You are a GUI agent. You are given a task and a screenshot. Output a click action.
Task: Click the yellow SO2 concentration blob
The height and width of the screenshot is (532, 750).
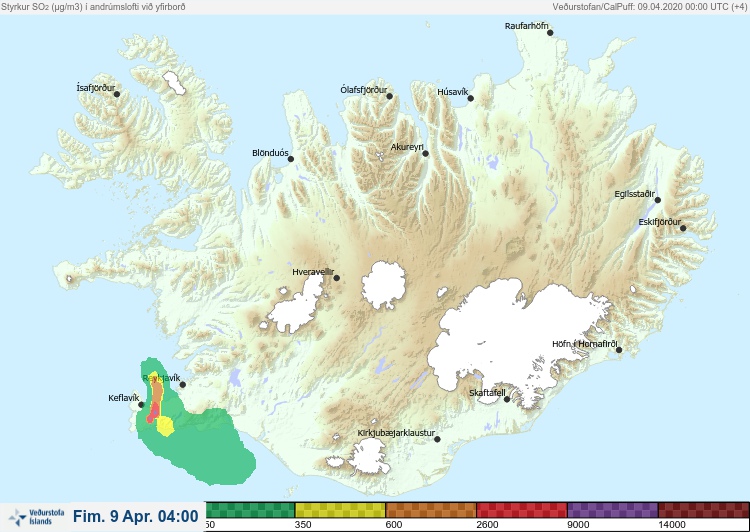pyautogui.click(x=165, y=426)
